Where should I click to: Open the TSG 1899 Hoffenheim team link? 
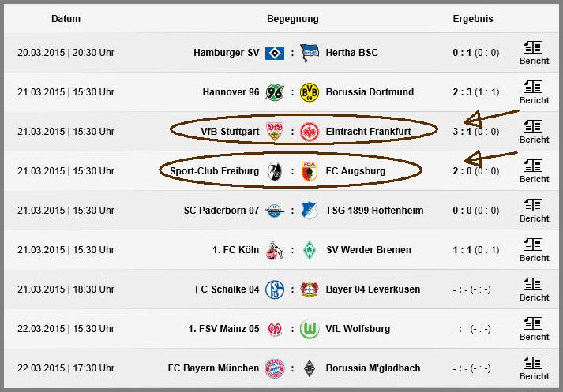(x=374, y=211)
